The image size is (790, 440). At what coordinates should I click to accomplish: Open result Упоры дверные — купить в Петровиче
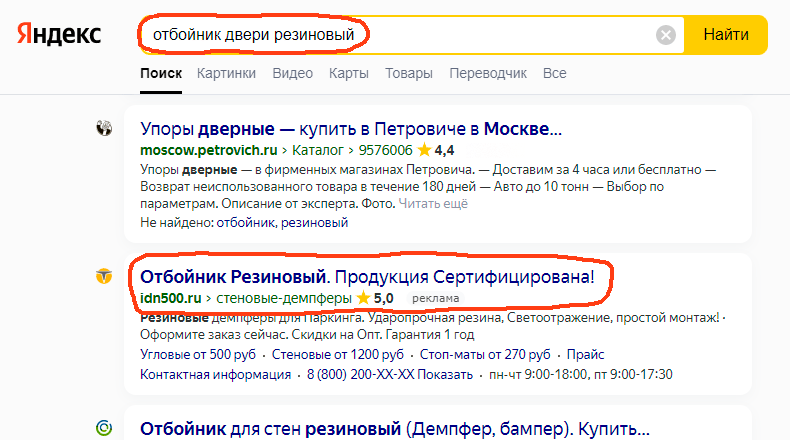(x=351, y=129)
